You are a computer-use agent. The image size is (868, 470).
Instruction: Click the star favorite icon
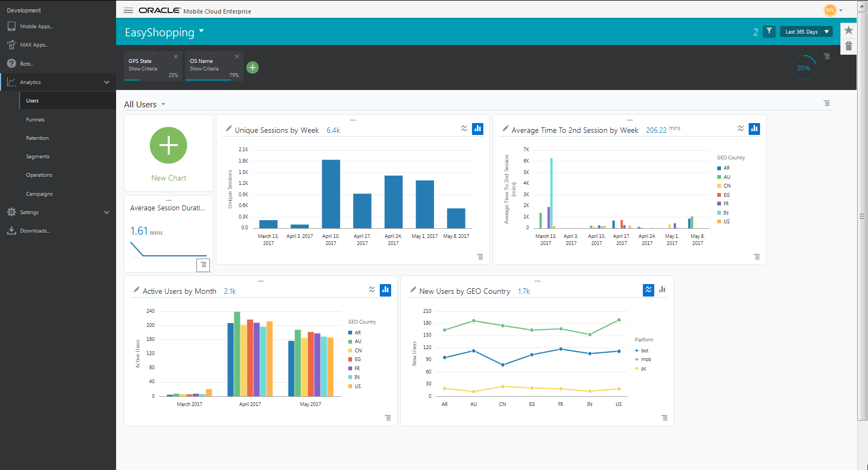pyautogui.click(x=848, y=30)
